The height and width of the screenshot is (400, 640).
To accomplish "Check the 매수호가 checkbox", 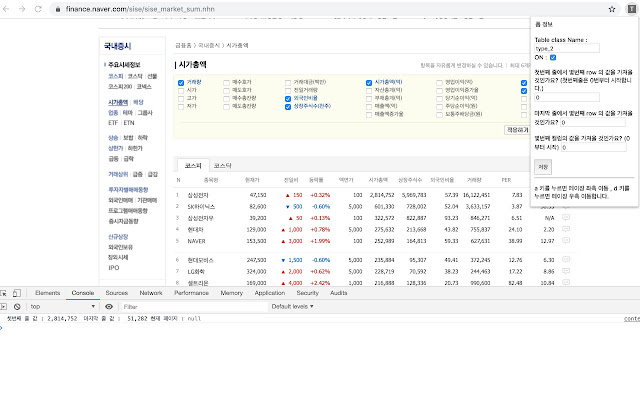I will pyautogui.click(x=226, y=83).
